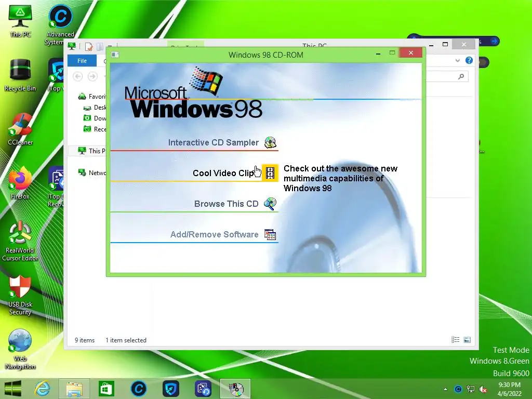The width and height of the screenshot is (532, 399).
Task: Open Advanced SystemCare desktop shortcut
Action: click(x=60, y=25)
